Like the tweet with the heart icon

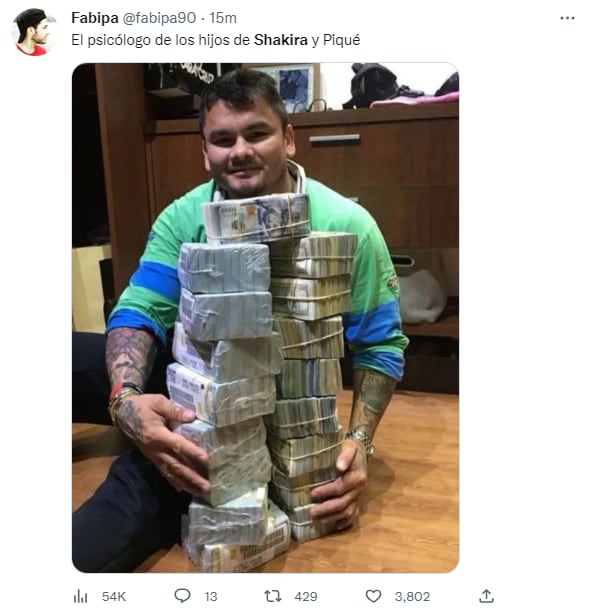click(x=373, y=596)
